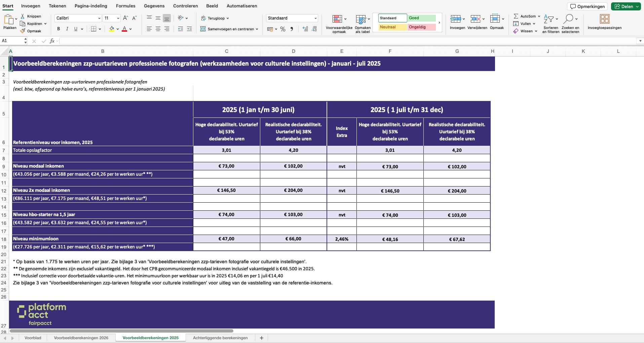Click the AutoSom sigma icon
This screenshot has width=644, height=343.
point(516,16)
